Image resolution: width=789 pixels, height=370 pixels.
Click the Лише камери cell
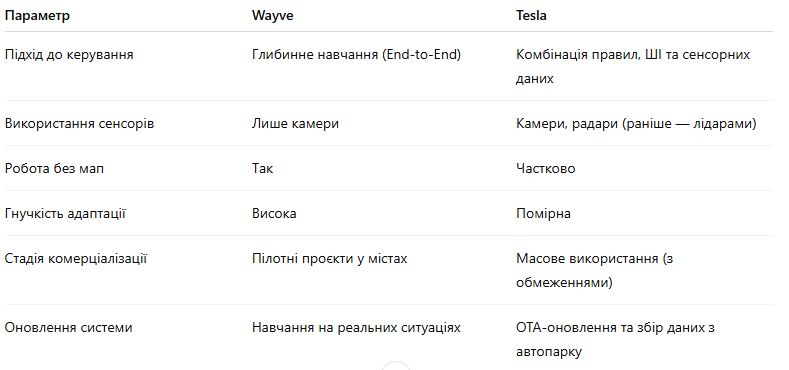(x=295, y=123)
